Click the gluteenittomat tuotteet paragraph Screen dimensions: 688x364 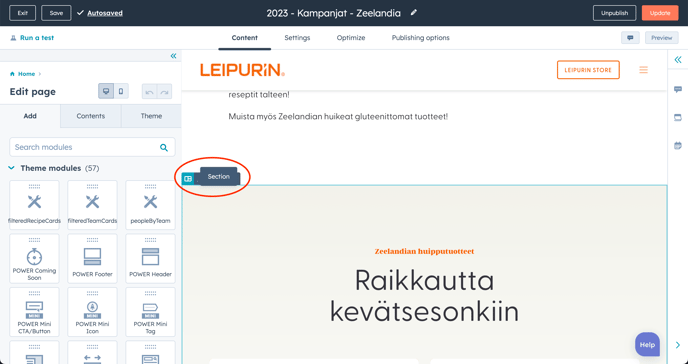coord(338,117)
